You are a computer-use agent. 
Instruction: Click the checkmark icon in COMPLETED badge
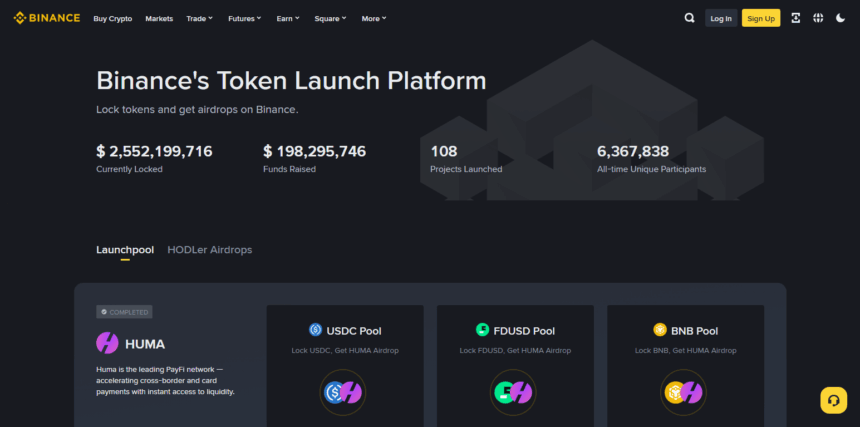pos(104,312)
